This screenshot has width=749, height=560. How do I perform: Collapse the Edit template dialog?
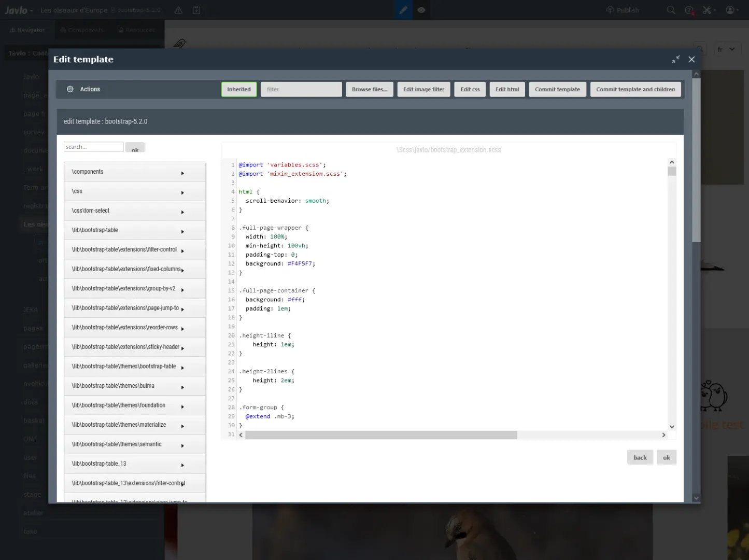675,59
